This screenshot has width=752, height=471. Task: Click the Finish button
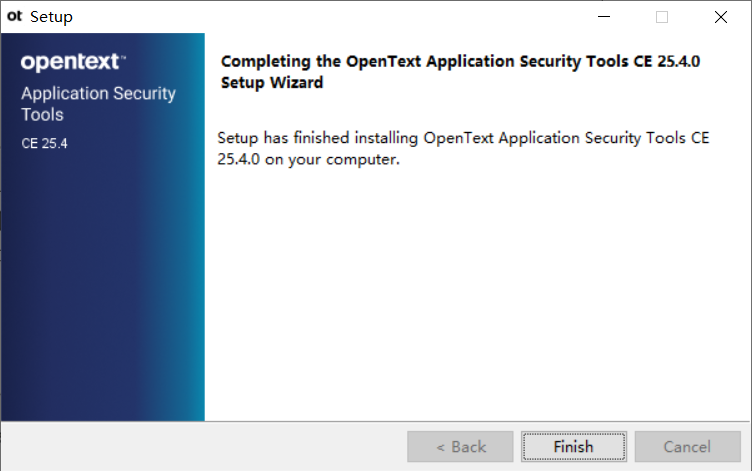[x=574, y=447]
